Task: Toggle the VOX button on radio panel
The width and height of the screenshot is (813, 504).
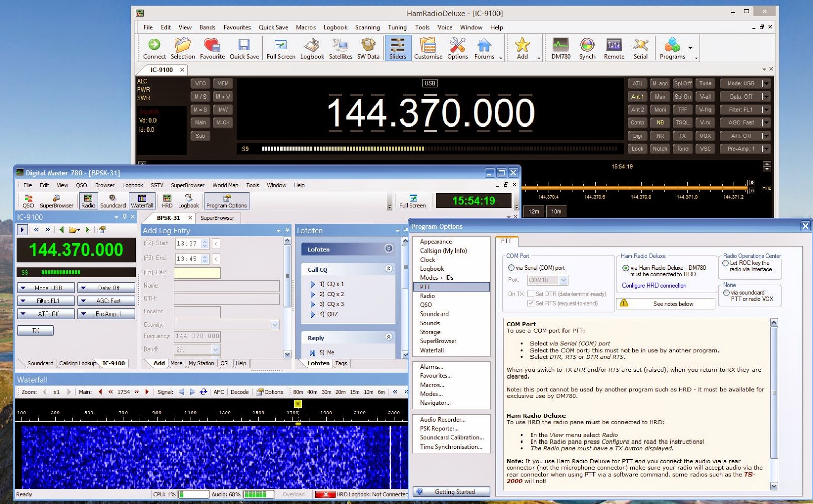Action: [x=705, y=136]
